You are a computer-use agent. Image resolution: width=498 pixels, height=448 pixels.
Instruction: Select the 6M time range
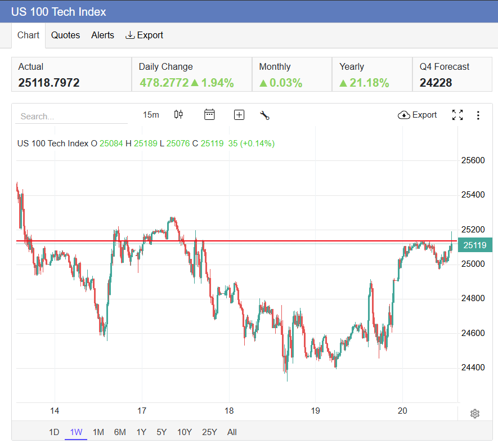pyautogui.click(x=119, y=432)
